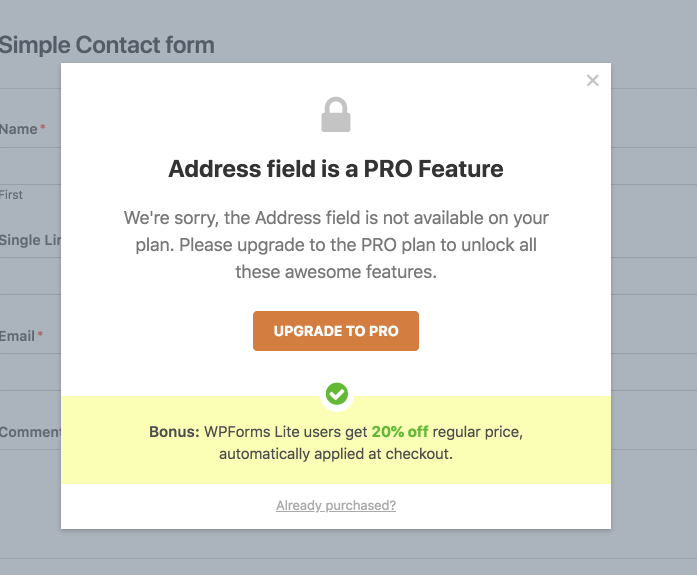Select the Single Line field label
Image resolution: width=697 pixels, height=575 pixels.
click(x=30, y=240)
